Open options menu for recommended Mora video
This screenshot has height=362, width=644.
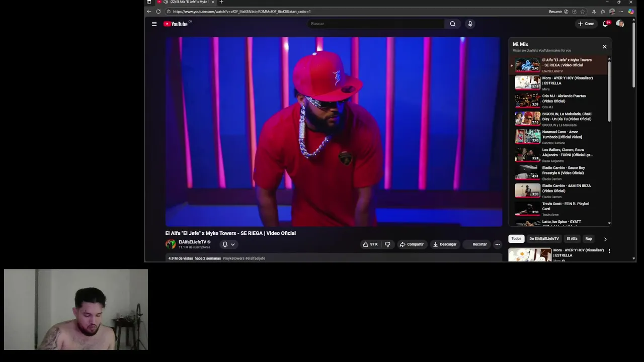coord(609,251)
